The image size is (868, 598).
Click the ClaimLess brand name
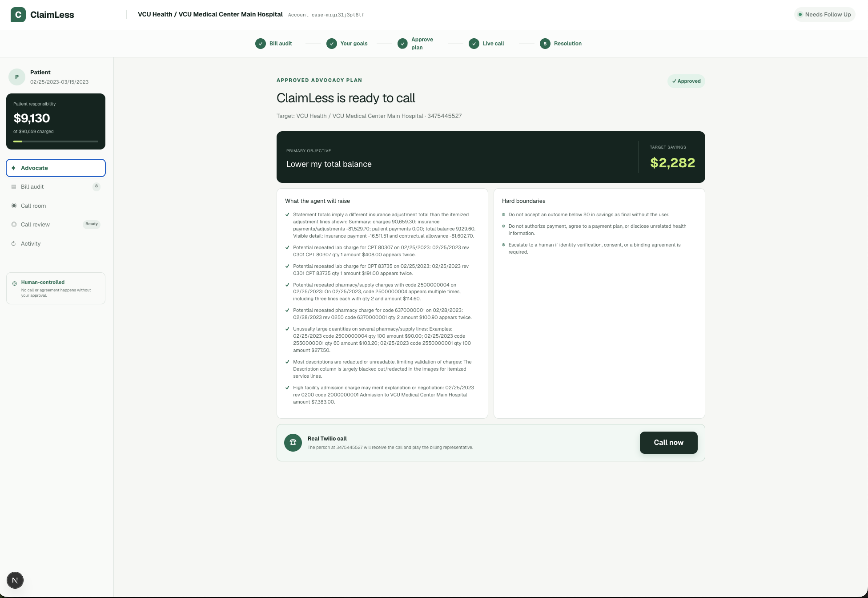52,15
